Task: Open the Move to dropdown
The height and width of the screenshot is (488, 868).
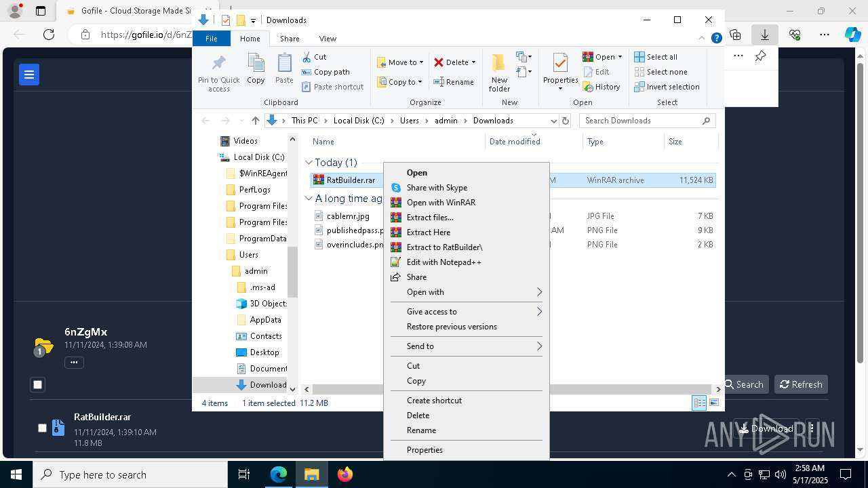Action: [400, 62]
